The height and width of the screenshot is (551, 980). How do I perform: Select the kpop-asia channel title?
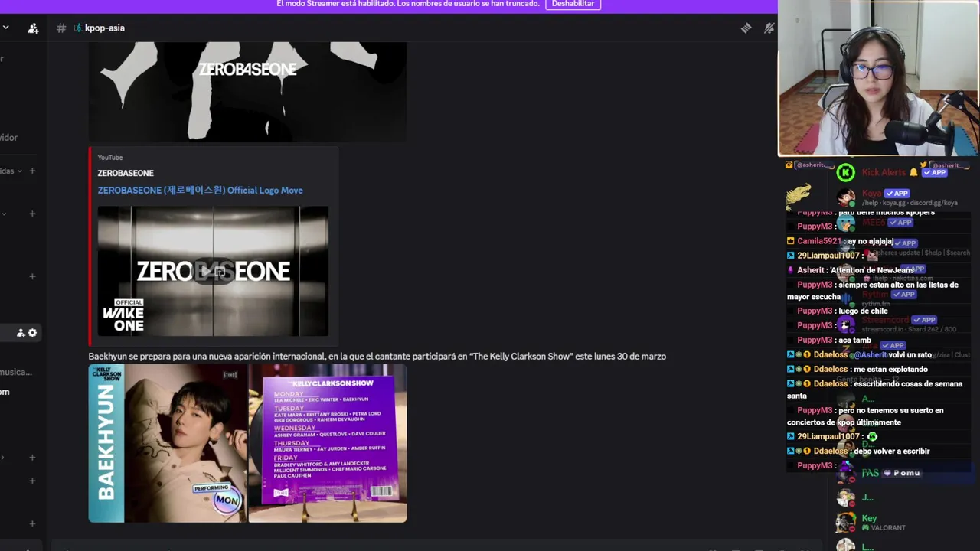[105, 28]
